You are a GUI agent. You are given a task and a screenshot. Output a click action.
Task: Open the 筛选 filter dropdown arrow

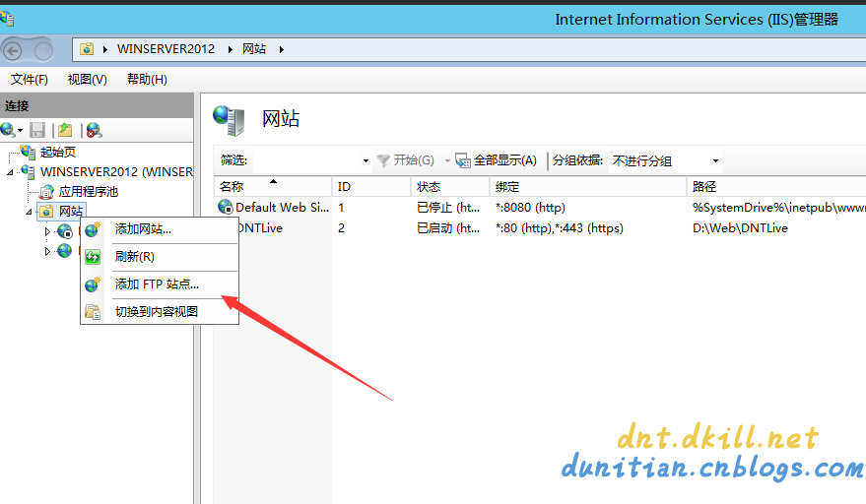(366, 161)
